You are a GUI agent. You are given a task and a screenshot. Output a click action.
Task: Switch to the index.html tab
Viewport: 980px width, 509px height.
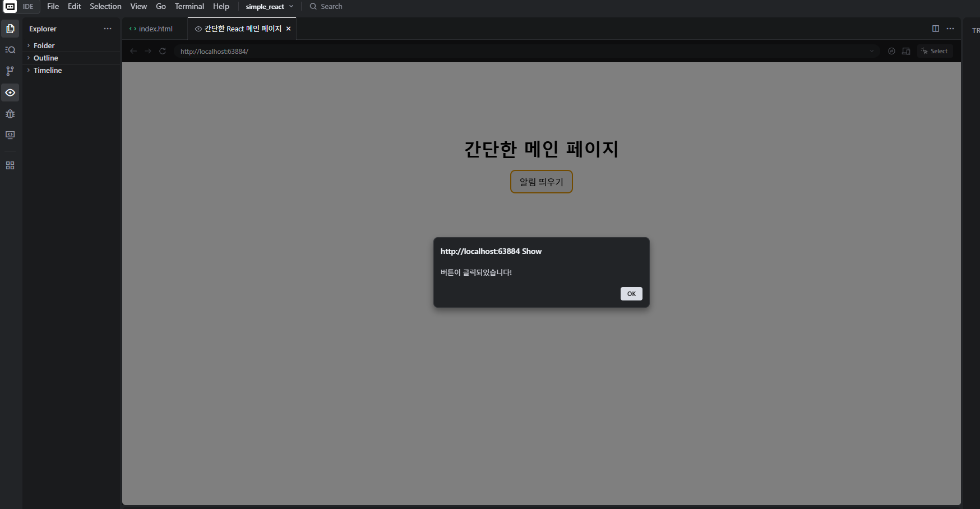tap(155, 29)
